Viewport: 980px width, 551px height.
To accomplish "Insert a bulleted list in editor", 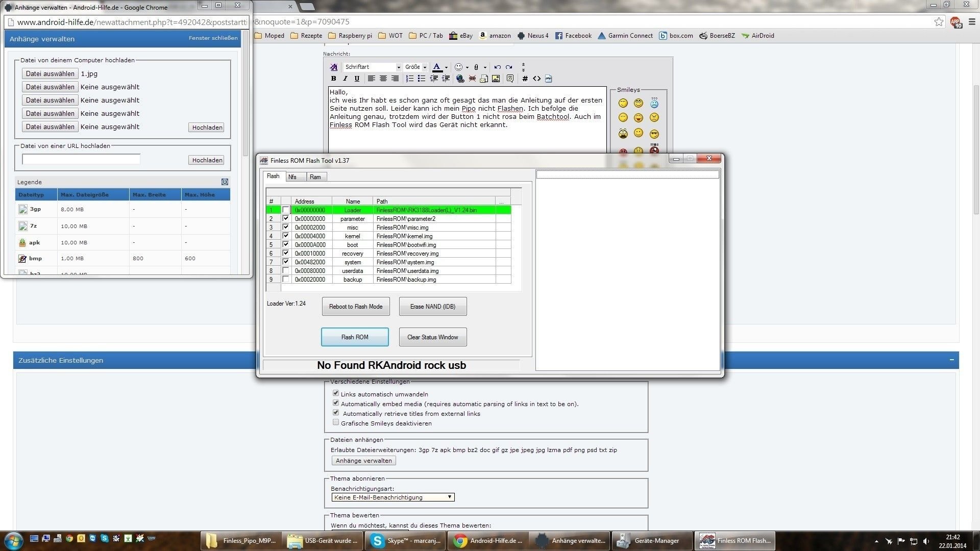I will tap(421, 79).
